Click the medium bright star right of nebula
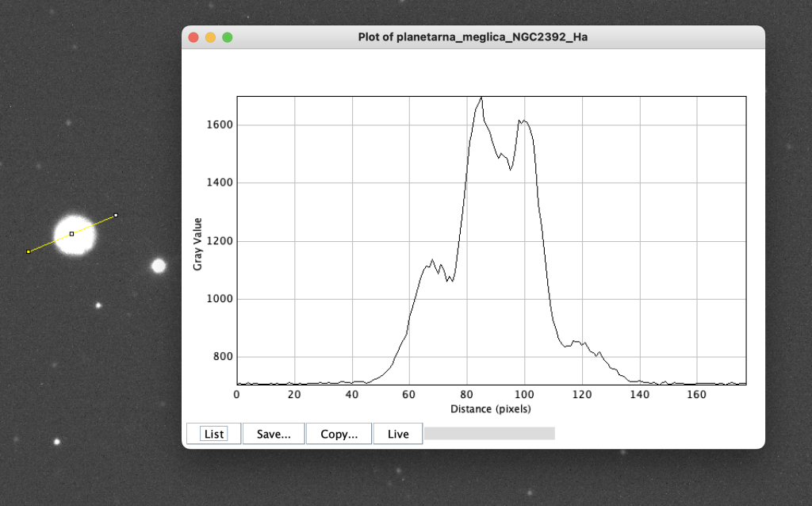812x506 pixels. pos(159,266)
